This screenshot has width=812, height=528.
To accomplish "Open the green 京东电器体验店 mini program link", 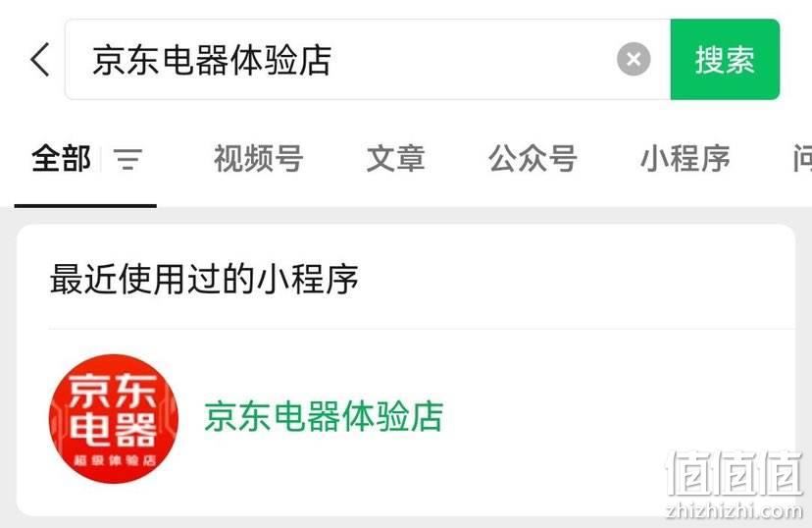I will pyautogui.click(x=324, y=416).
